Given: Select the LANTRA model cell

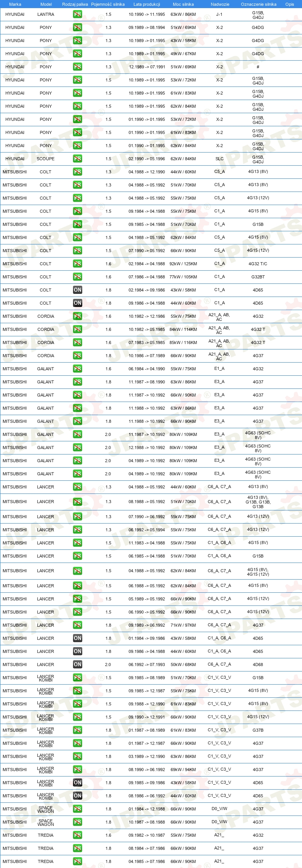Looking at the screenshot, I should 46,14.
